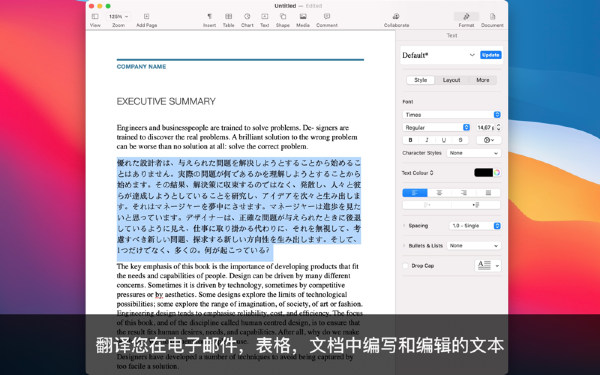Toggle Underline formatting
The height and width of the screenshot is (375, 600).
pos(444,140)
